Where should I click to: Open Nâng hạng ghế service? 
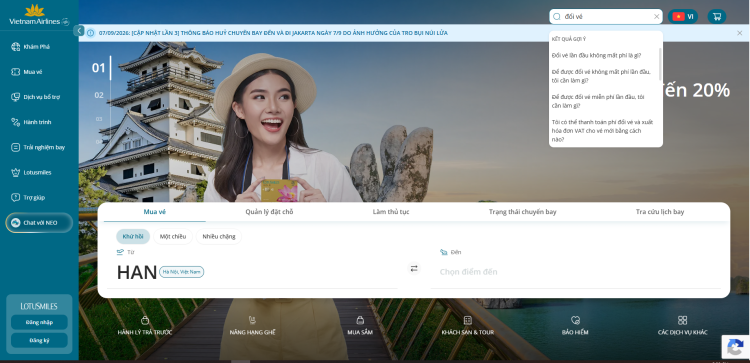pyautogui.click(x=253, y=326)
